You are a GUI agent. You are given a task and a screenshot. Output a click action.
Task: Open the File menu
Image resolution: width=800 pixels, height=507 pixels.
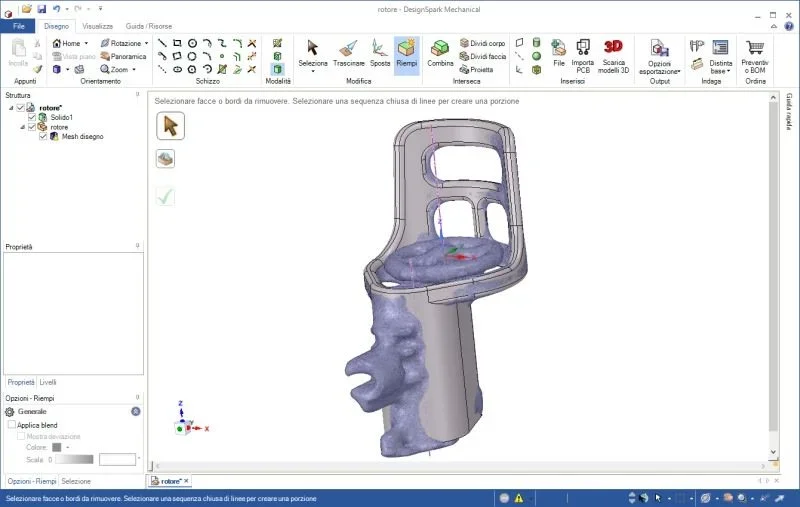point(18,26)
